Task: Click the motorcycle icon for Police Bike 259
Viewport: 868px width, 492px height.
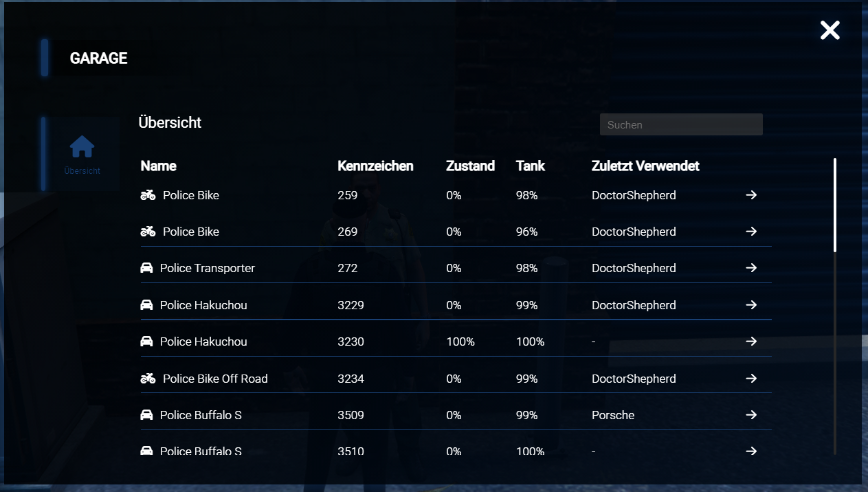Action: (148, 195)
